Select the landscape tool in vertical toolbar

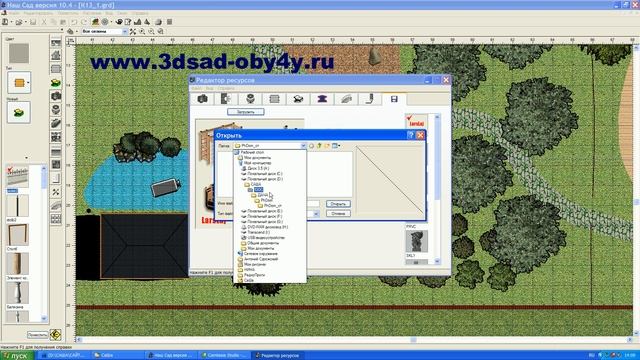tap(56, 42)
